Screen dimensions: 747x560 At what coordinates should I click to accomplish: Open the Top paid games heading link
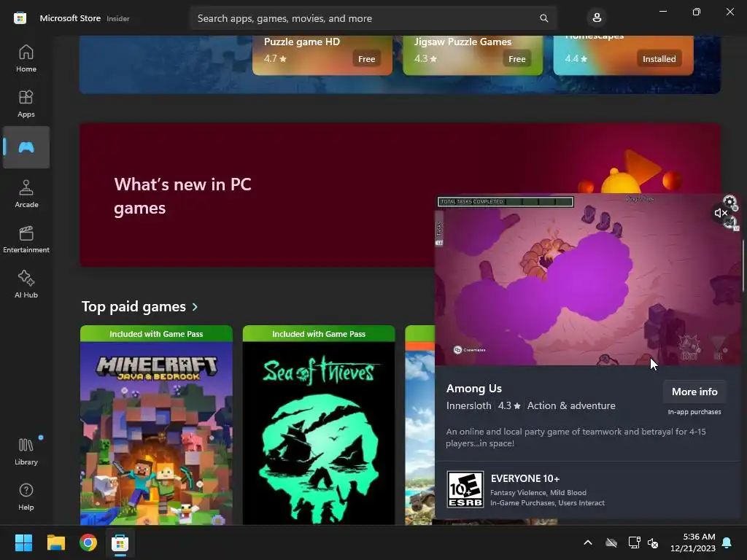point(133,307)
